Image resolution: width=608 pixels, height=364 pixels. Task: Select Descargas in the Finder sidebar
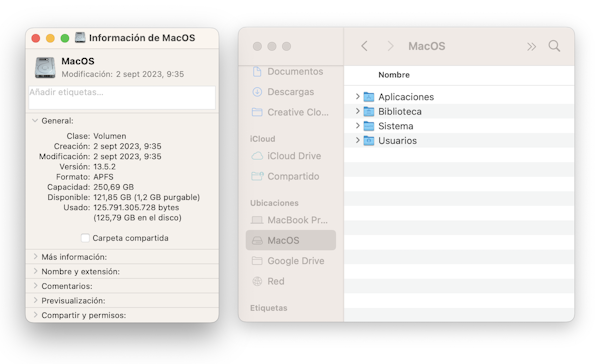pos(291,92)
